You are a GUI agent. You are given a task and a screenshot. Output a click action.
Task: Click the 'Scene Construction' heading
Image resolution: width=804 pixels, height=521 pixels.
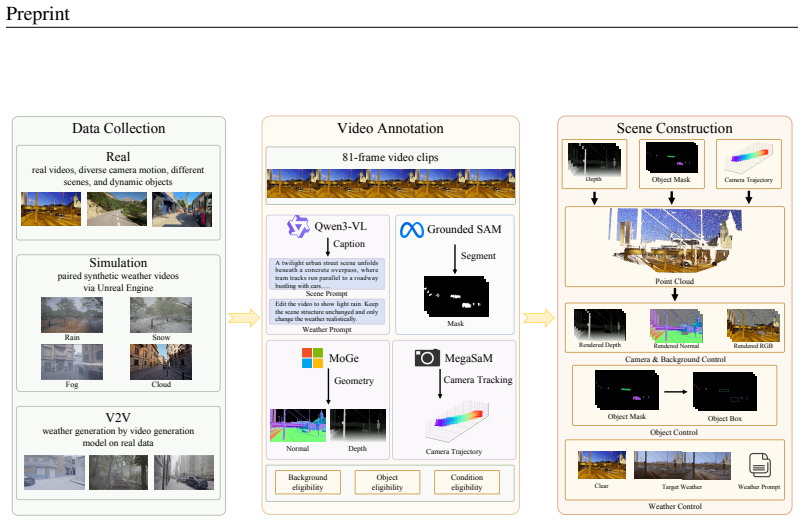pos(674,128)
